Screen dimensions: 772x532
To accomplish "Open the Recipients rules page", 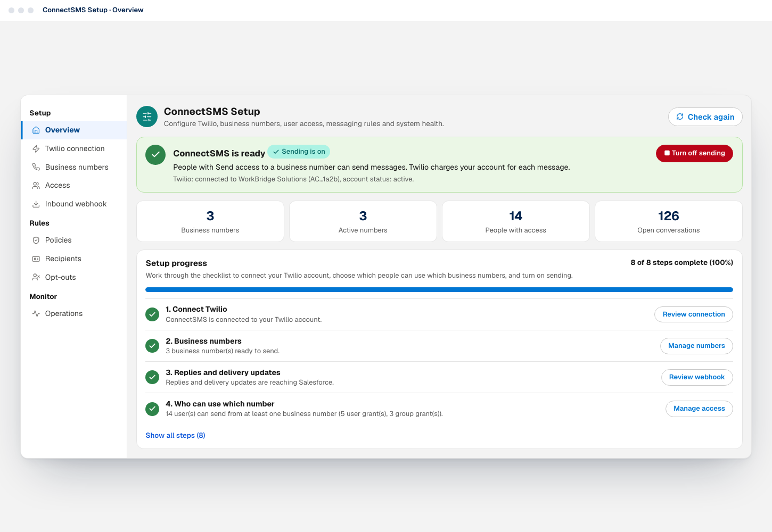I will 74,259.
